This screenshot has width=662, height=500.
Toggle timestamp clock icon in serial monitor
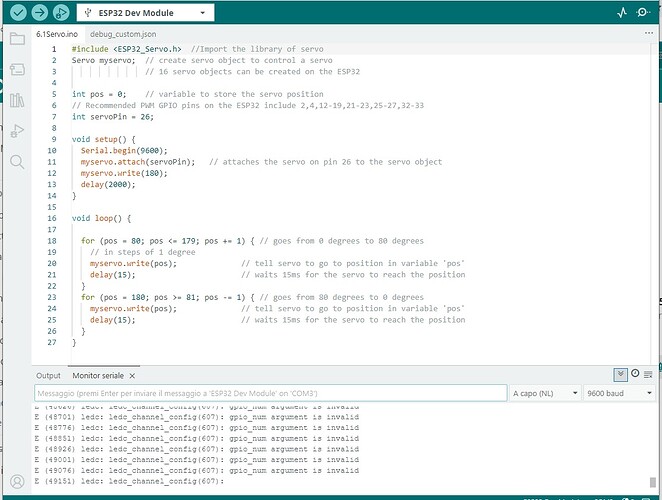click(x=635, y=374)
